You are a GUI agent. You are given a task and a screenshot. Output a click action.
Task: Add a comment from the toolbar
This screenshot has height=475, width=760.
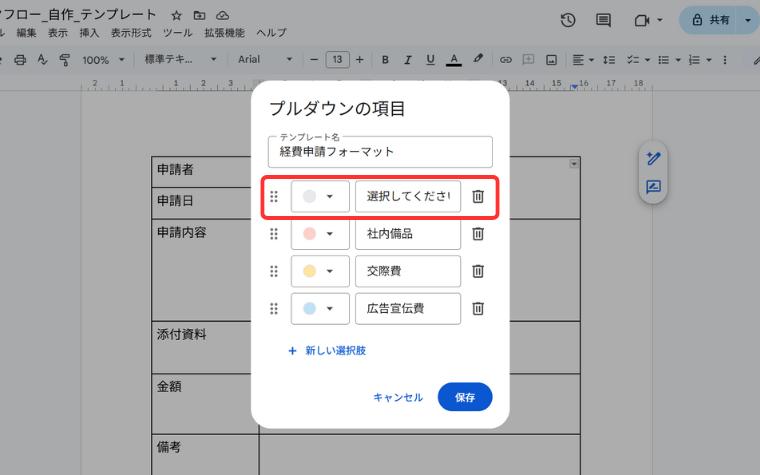528,60
